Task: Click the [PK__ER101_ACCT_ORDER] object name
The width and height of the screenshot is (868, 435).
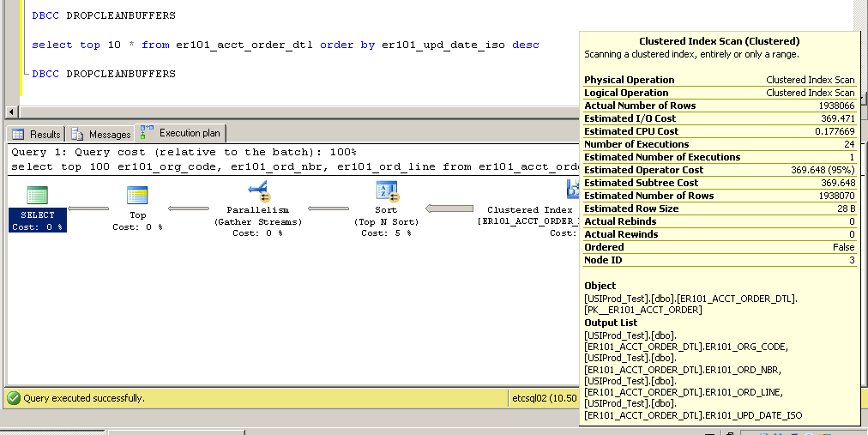Action: pos(643,310)
